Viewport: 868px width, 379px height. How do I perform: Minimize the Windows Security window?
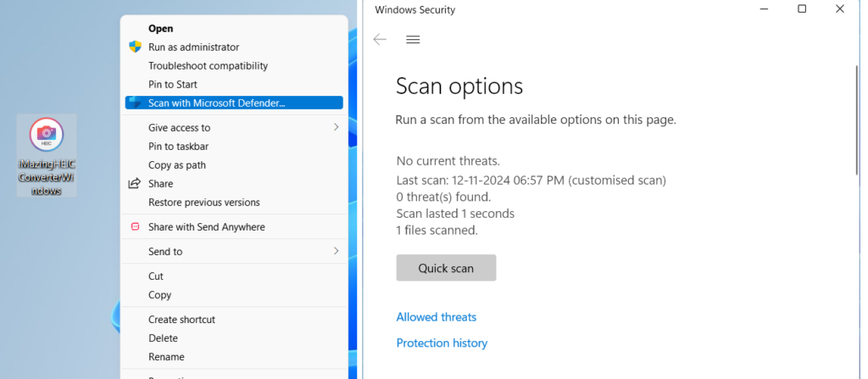(x=764, y=8)
